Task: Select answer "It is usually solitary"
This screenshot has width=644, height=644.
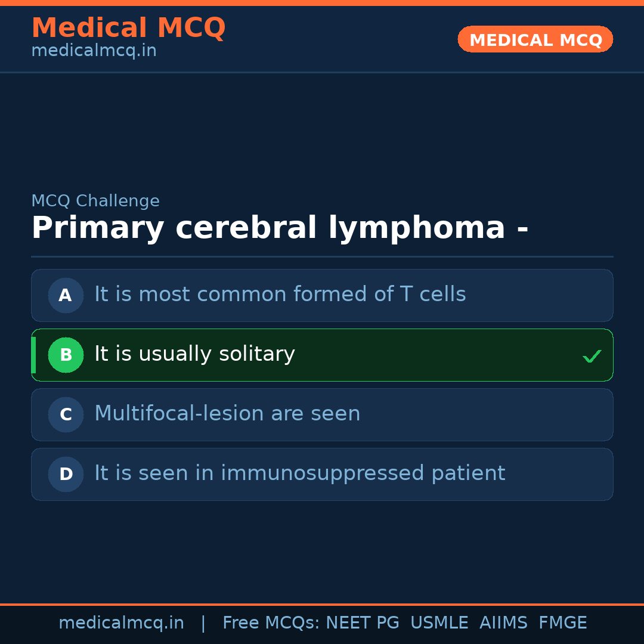Action: [194, 354]
